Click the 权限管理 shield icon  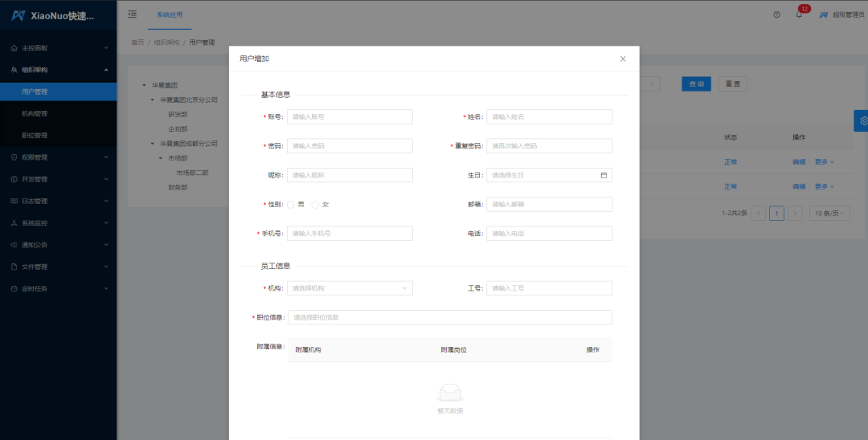(x=14, y=157)
